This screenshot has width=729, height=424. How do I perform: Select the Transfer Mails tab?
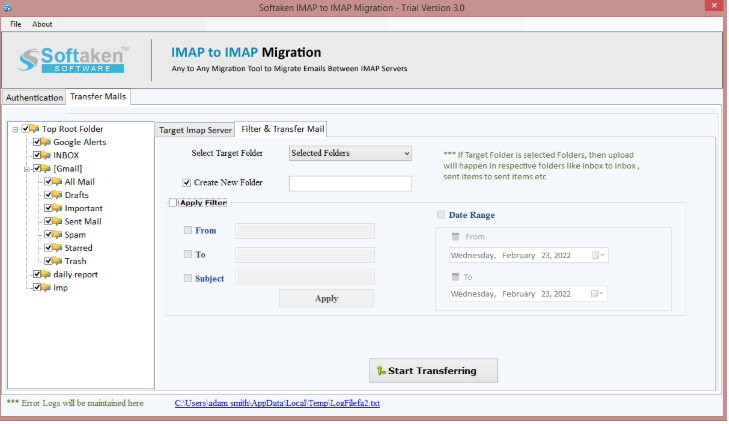pos(98,97)
